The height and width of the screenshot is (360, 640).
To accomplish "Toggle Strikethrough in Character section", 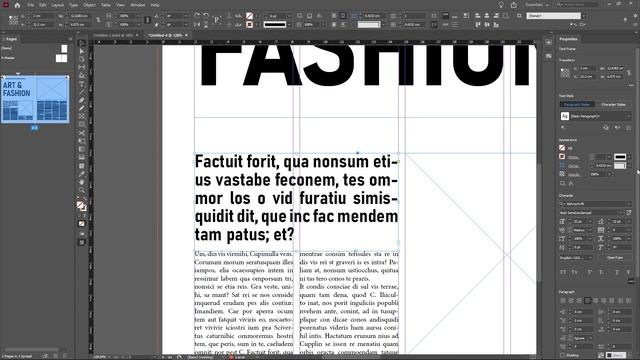I will tap(628, 272).
